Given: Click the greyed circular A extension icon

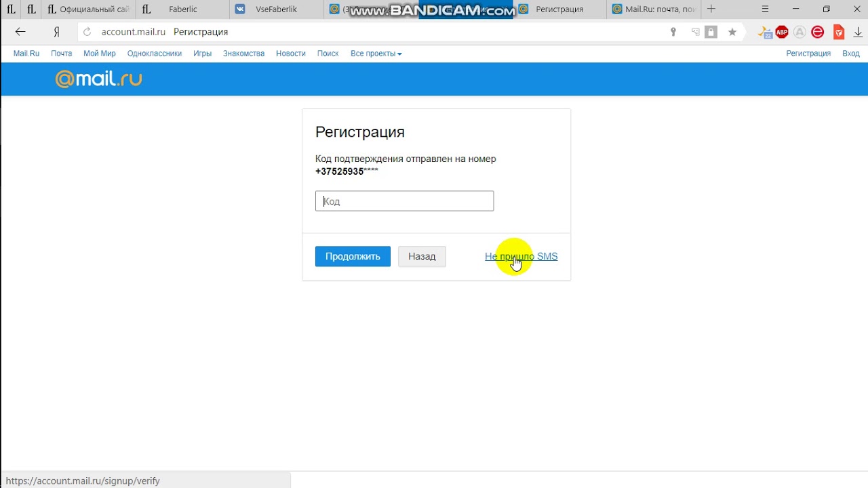Looking at the screenshot, I should 800,32.
